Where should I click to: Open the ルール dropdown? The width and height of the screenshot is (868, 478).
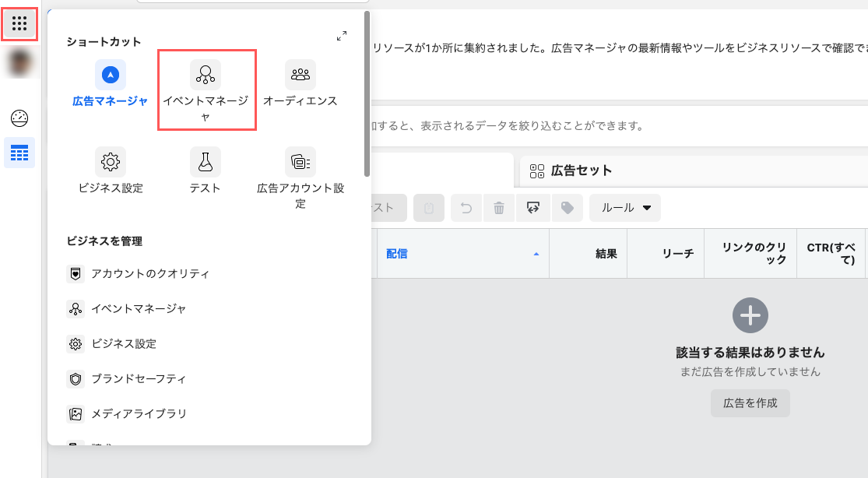625,208
